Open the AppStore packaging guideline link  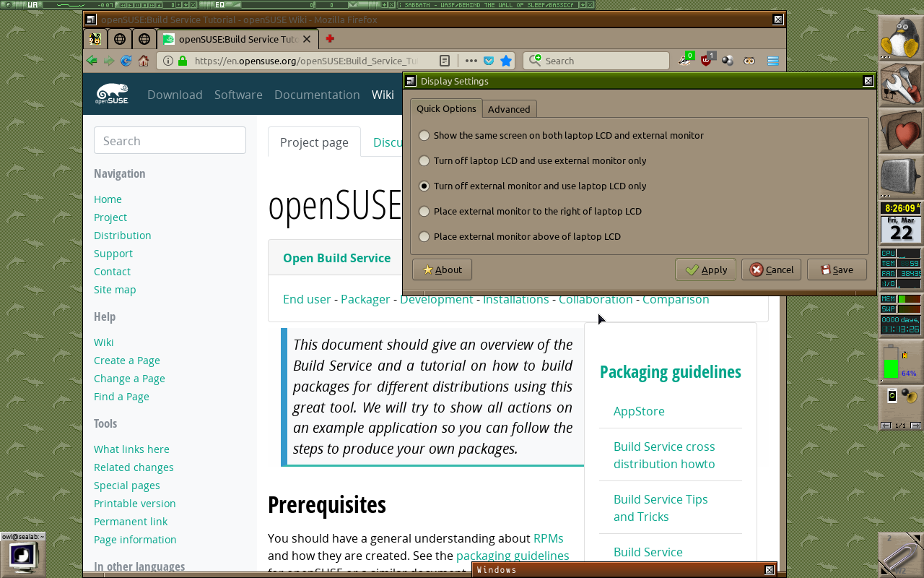click(639, 411)
